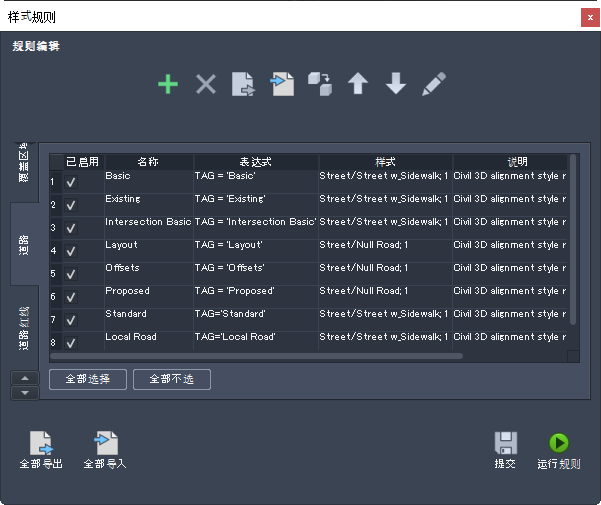Click style cell Street/Null Road in Offsets row
The width and height of the screenshot is (601, 505).
[385, 274]
